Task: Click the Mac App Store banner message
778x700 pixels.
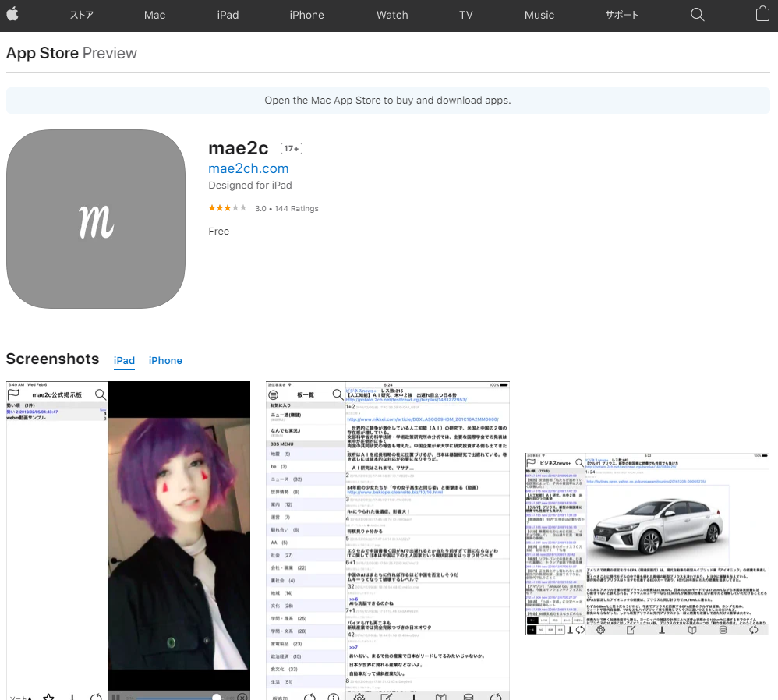Action: [x=387, y=101]
